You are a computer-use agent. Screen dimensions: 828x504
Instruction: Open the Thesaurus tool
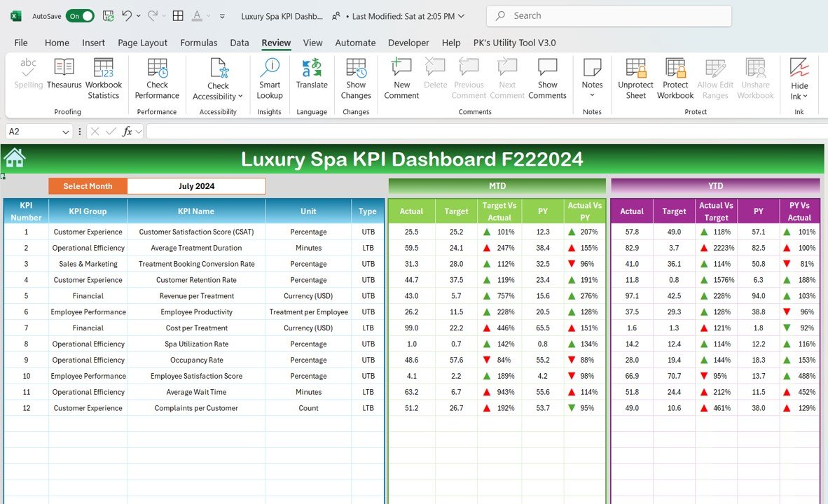64,73
